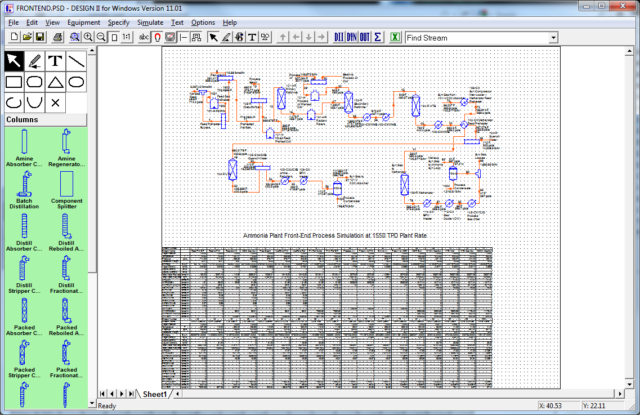Save the flowsheet with the floppy icon
The image size is (640, 415).
40,37
